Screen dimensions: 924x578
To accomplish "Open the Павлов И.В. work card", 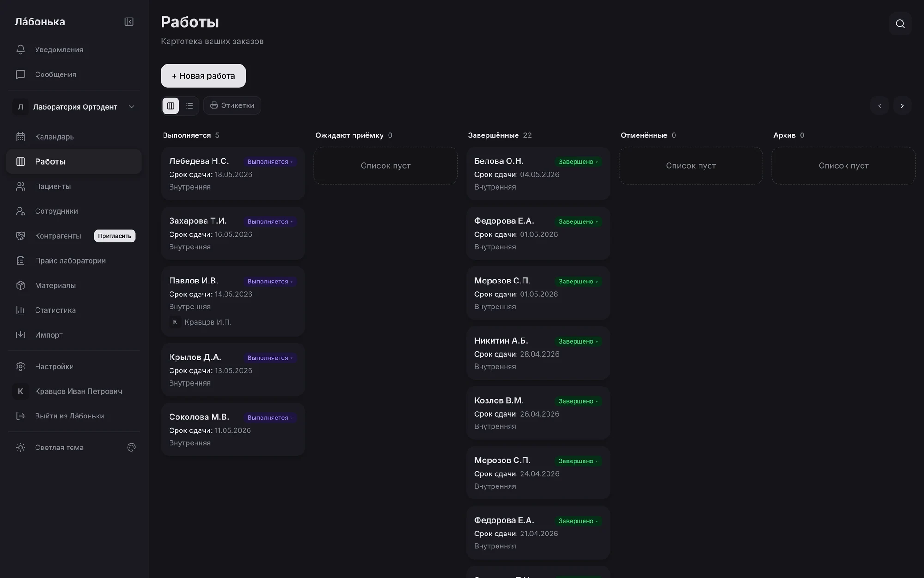I will (x=233, y=301).
